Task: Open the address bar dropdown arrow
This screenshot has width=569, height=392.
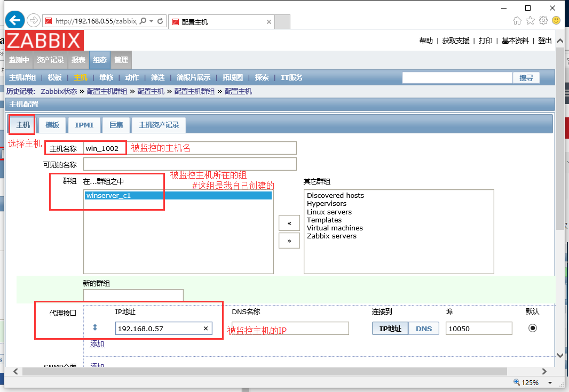Action: click(x=151, y=21)
